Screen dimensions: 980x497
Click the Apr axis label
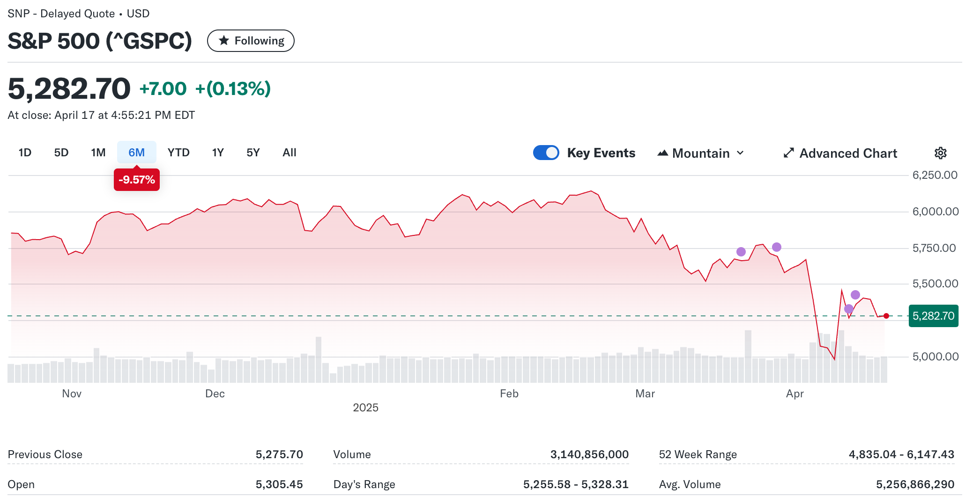795,394
